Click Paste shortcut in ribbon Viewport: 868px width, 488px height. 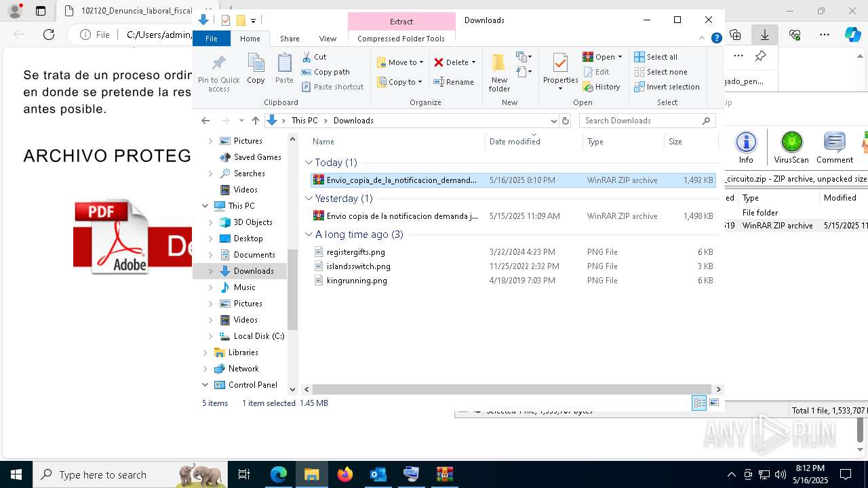tap(332, 87)
